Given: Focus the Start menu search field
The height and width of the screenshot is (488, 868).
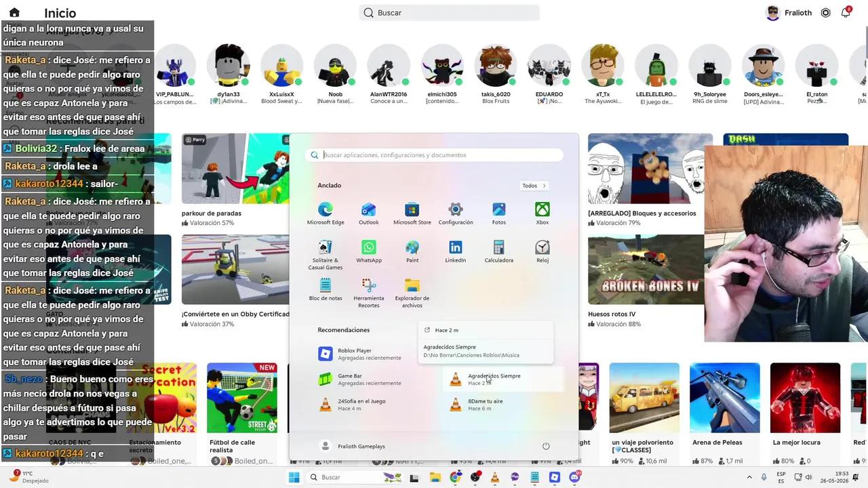Looking at the screenshot, I should coord(435,155).
